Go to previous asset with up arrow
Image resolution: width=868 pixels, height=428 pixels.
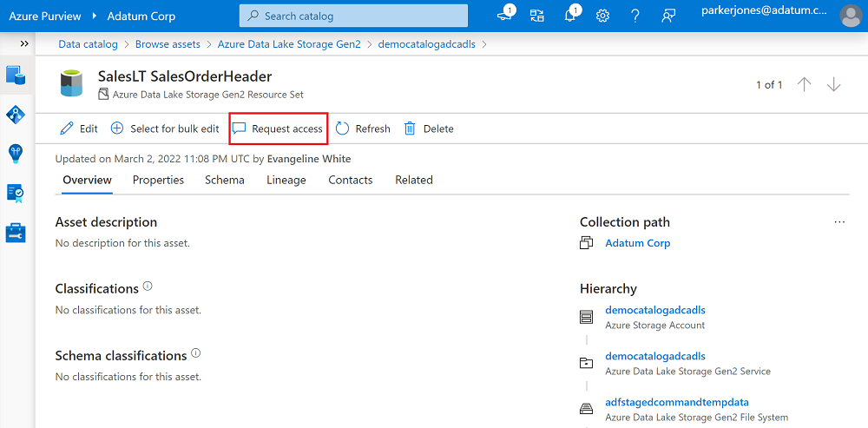805,85
